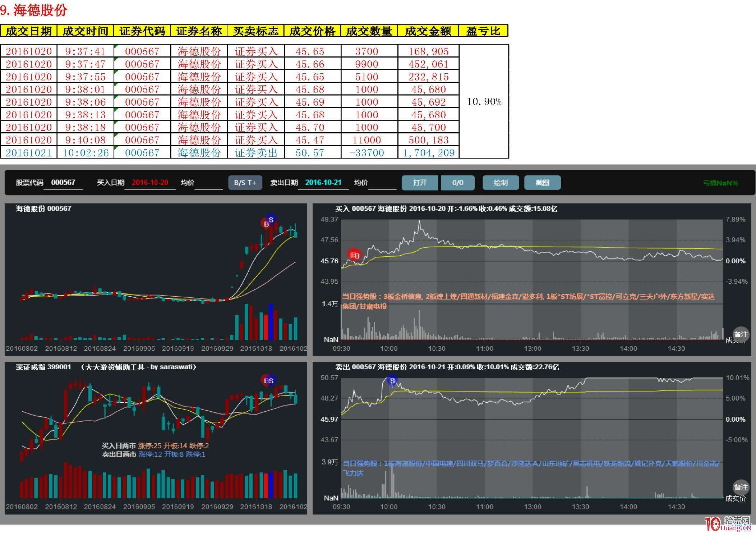Click the 成交金额 column header
756x535 pixels.
point(428,31)
